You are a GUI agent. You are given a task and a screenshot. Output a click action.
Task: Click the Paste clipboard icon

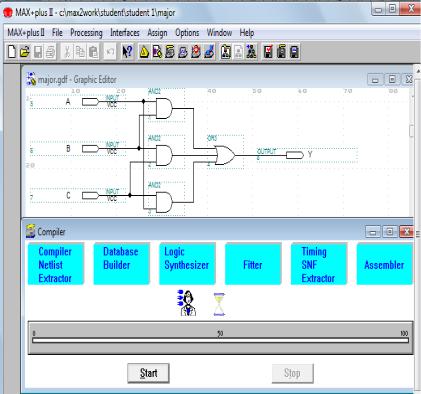pos(93,52)
